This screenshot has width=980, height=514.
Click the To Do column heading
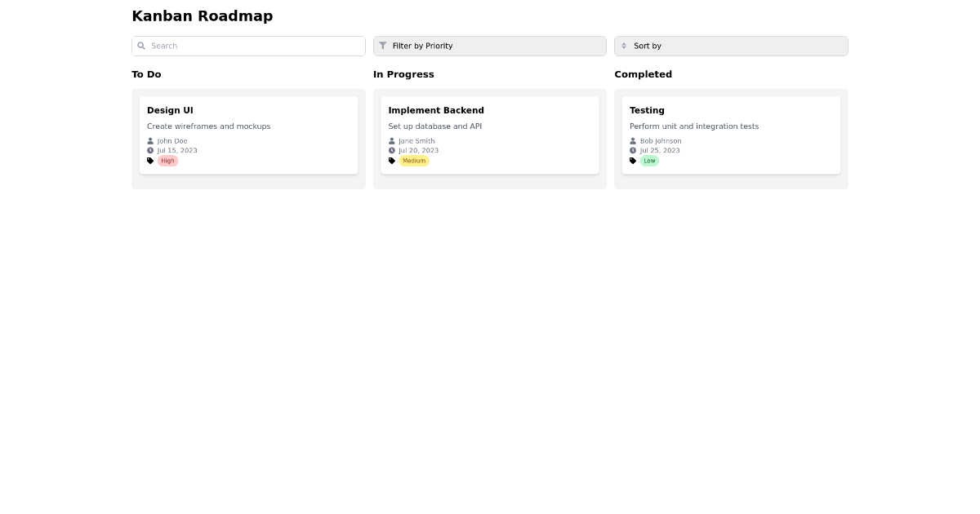146,74
